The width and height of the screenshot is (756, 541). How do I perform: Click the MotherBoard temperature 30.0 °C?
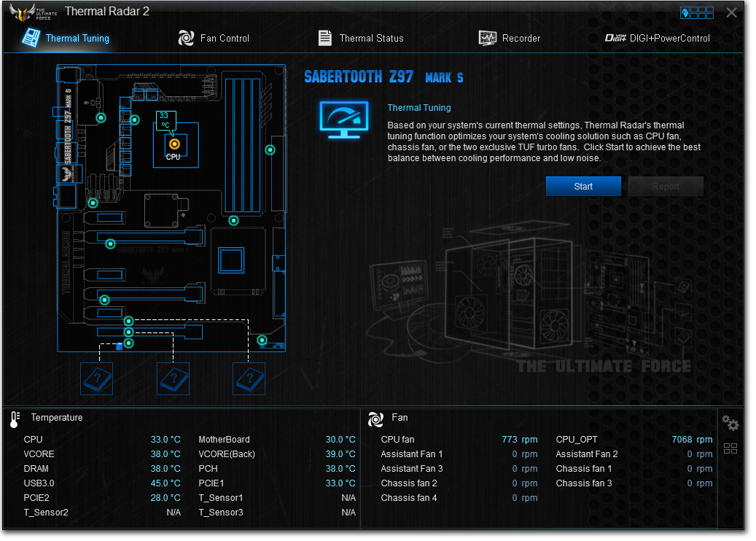[x=340, y=439]
